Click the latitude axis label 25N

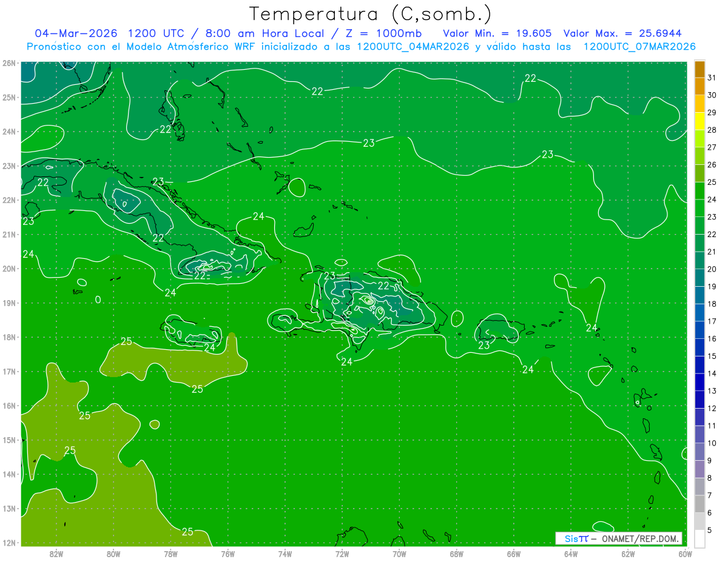coord(9,98)
